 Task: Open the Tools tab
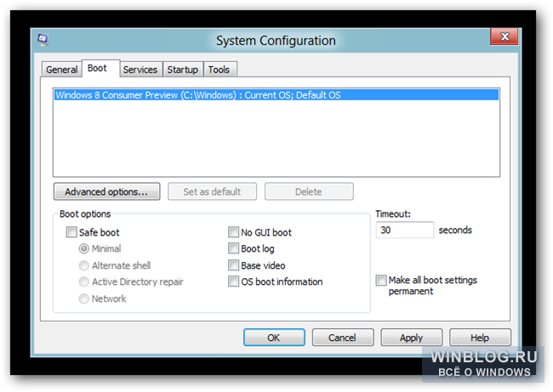[219, 70]
